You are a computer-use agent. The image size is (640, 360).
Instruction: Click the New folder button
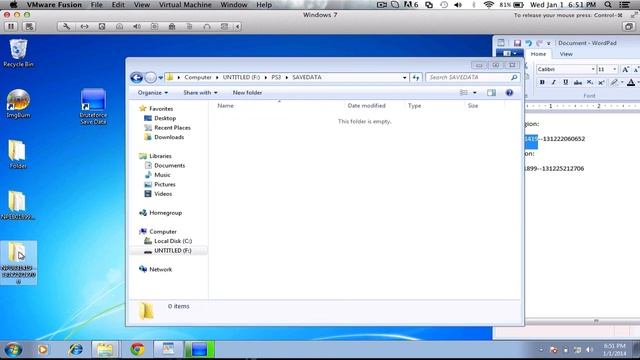(x=247, y=93)
